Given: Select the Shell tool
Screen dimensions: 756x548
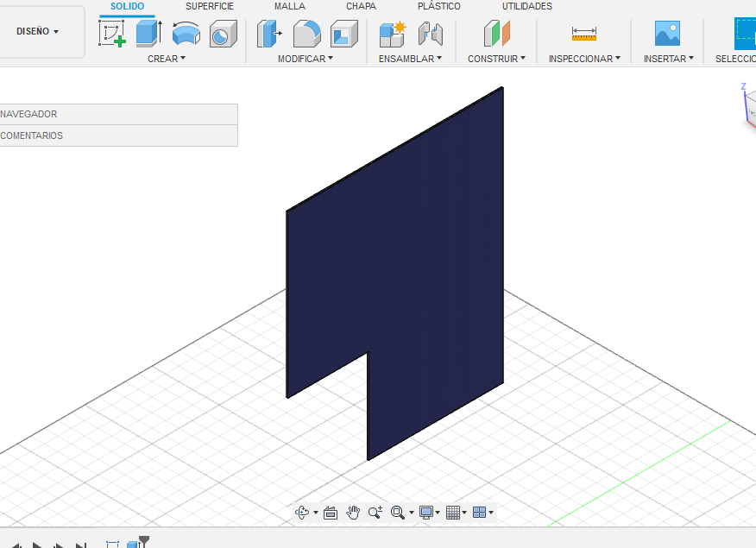Looking at the screenshot, I should pos(344,34).
